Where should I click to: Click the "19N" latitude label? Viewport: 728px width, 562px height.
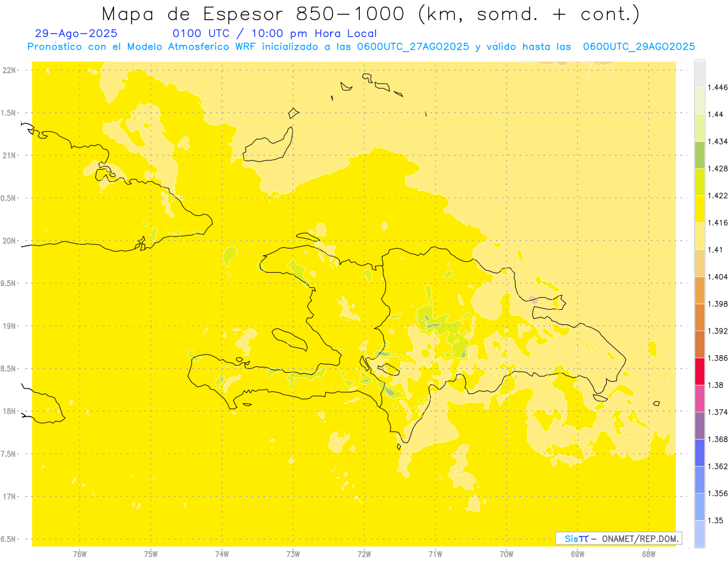pos(10,326)
